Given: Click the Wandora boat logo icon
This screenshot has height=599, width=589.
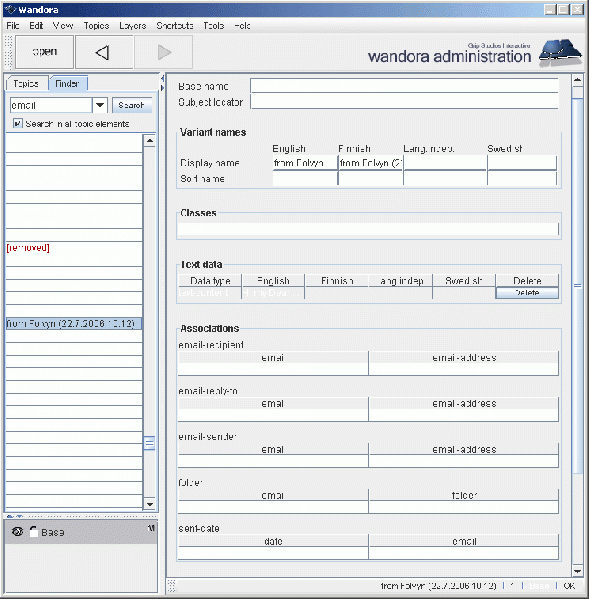Looking at the screenshot, I should click(560, 53).
